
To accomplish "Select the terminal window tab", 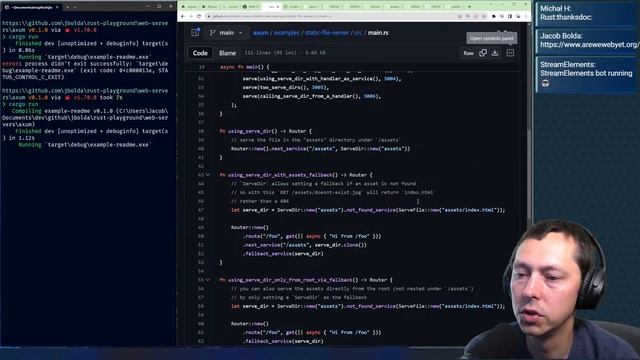I will coord(31,7).
